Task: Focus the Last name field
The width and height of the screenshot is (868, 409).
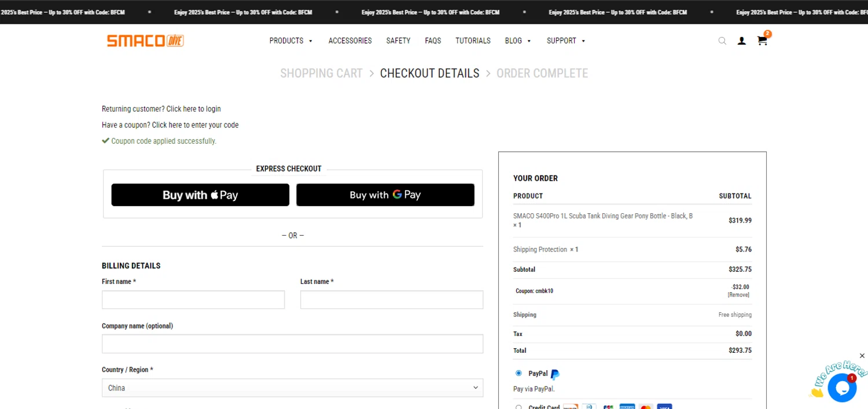Action: (392, 300)
